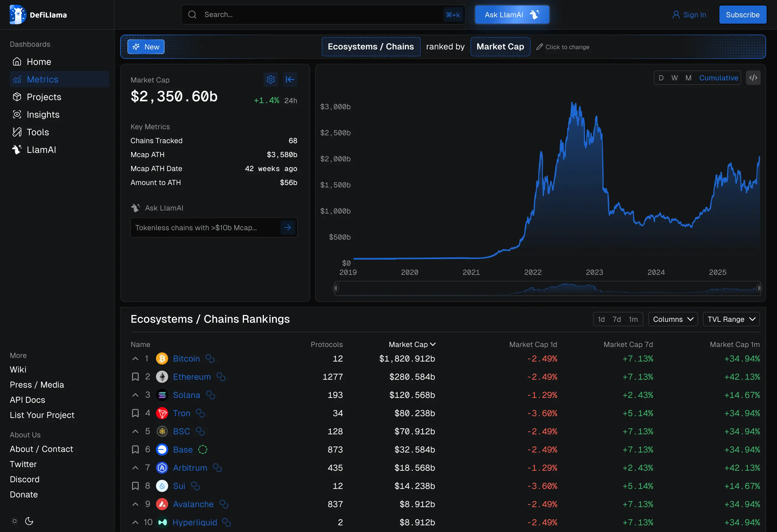Click the Ask LlamaAI button
Screen dimensions: 777x532
click(512, 15)
